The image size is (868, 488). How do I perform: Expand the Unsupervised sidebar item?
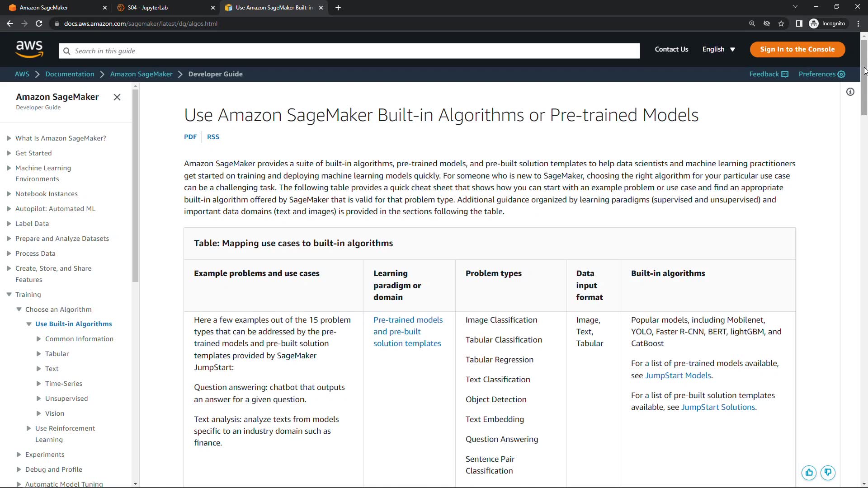[x=39, y=399]
